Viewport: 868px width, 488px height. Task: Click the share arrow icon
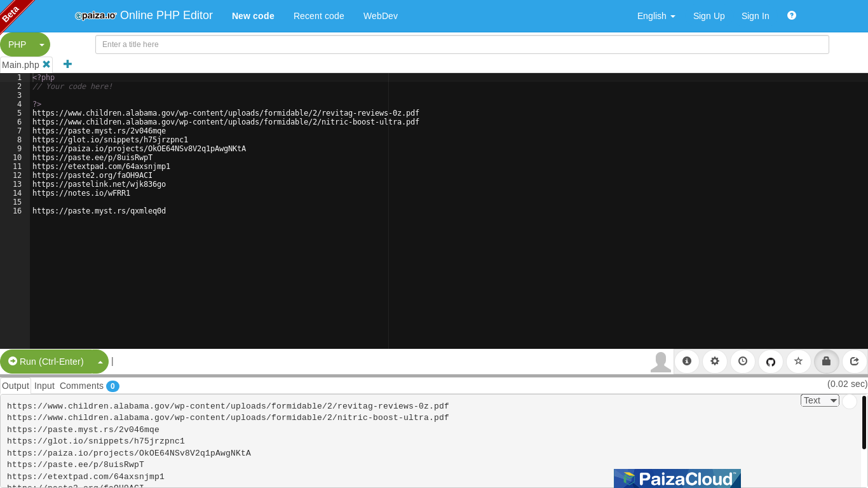click(x=855, y=362)
